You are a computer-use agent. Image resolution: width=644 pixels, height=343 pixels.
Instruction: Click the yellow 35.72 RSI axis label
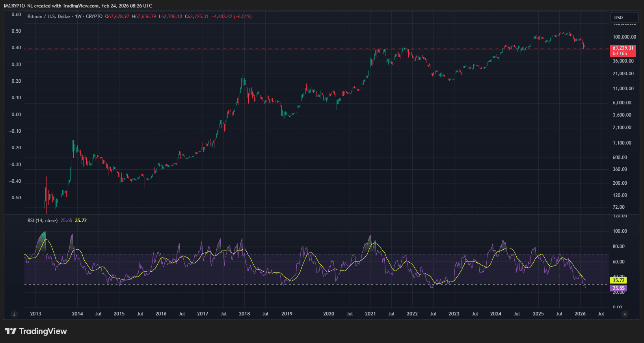click(x=618, y=280)
